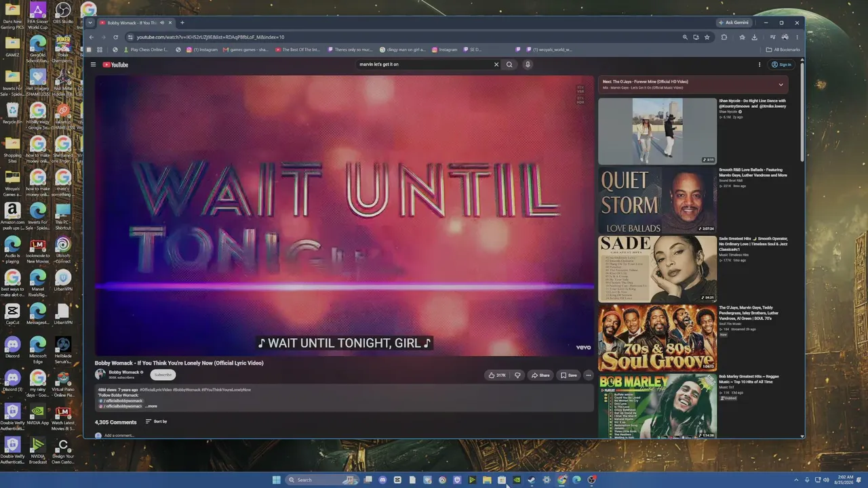Viewport: 868px width, 488px height.
Task: Switch to the Bobby Womack tab
Action: 134,22
